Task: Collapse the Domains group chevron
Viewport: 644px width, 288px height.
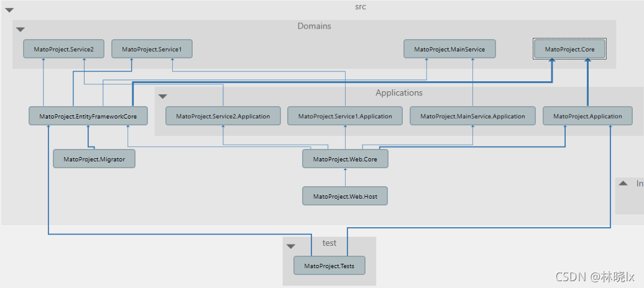Action: tap(21, 29)
